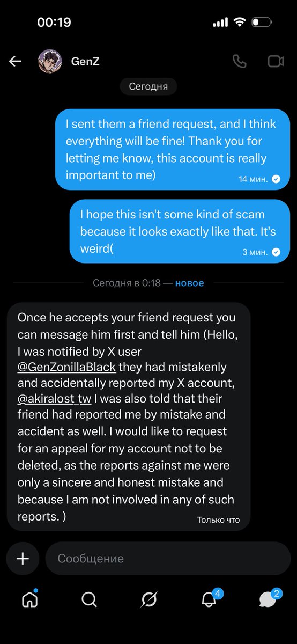The height and width of the screenshot is (644, 297).
Task: Open @GenZonillaBlack mention link
Action: coord(66,368)
